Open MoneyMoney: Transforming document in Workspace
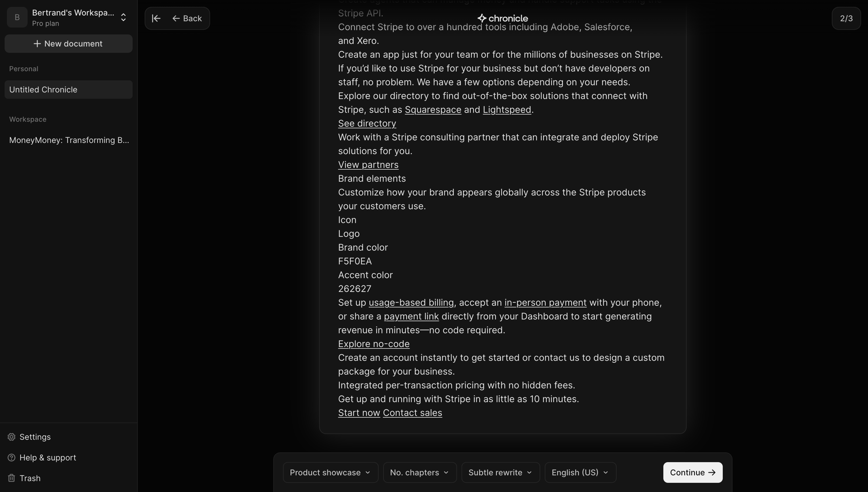Screen dimensions: 868x492 [68, 140]
